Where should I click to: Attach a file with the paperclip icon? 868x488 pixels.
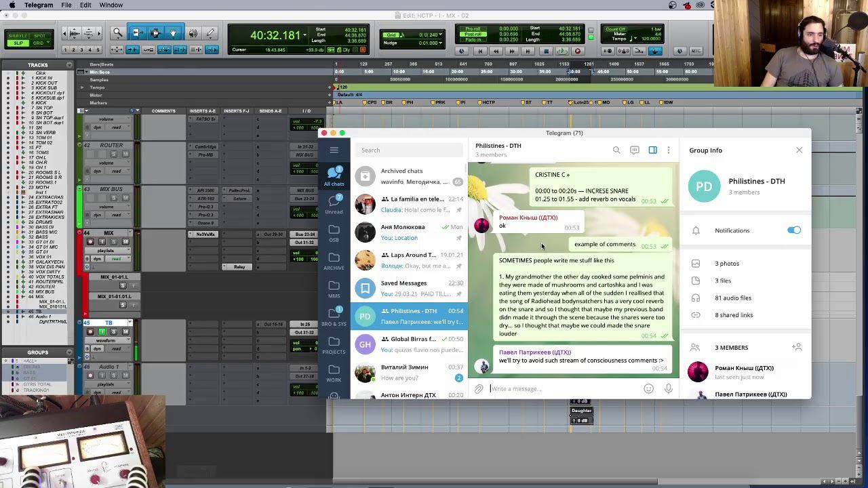pyautogui.click(x=479, y=389)
